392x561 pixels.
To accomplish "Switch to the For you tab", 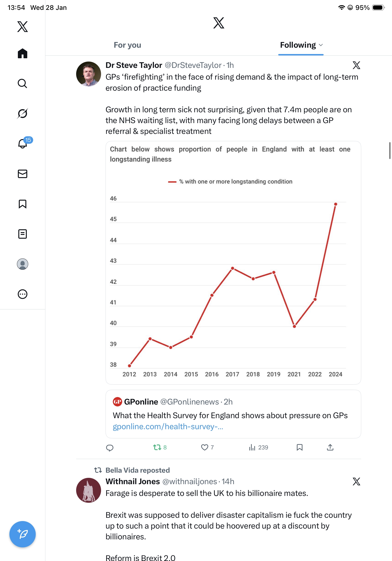I will [127, 45].
